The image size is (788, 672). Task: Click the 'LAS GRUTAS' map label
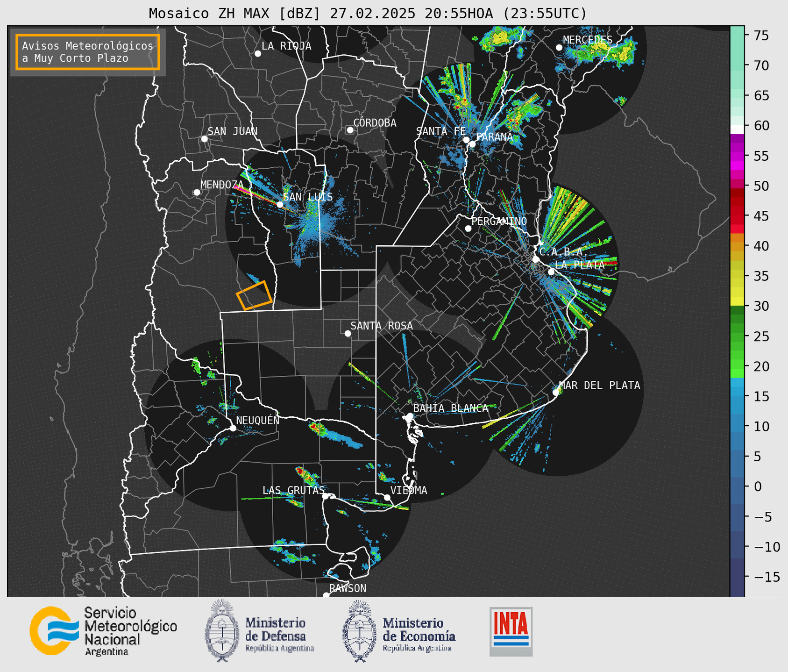(293, 490)
